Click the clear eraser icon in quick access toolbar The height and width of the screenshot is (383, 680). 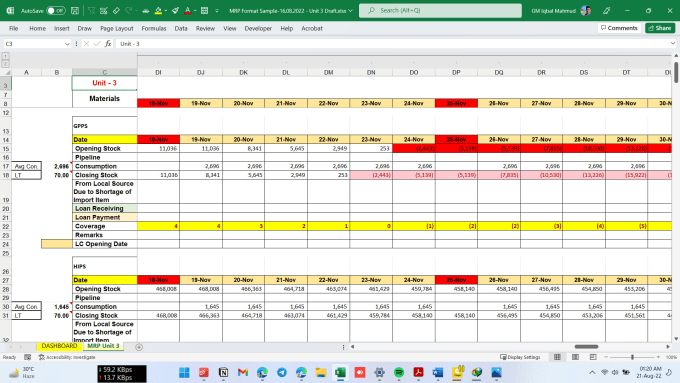[116, 10]
